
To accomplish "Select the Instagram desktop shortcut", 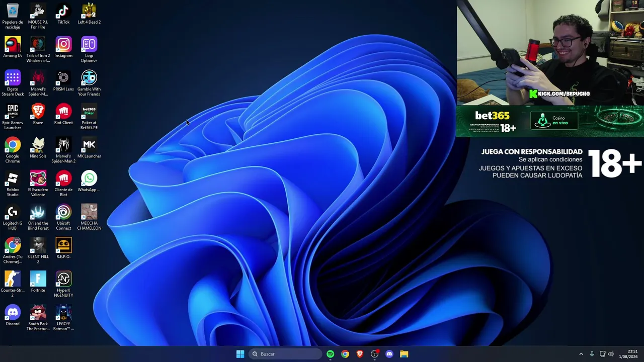I will pyautogui.click(x=63, y=47).
